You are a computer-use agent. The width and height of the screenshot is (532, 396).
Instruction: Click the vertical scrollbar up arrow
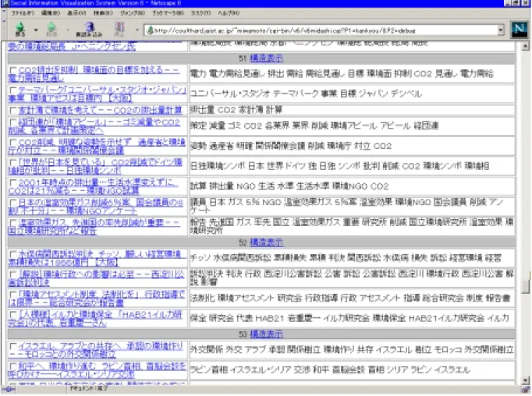coord(526,46)
